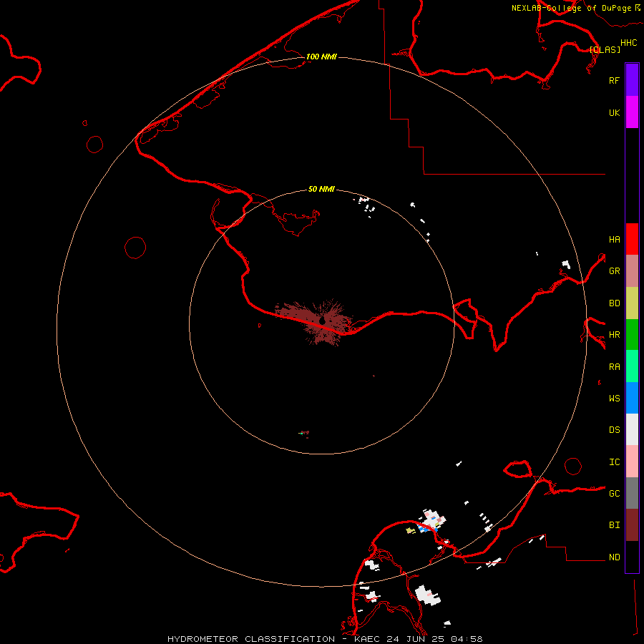
Task: Click the "GR" legend label
Action: pos(615,271)
